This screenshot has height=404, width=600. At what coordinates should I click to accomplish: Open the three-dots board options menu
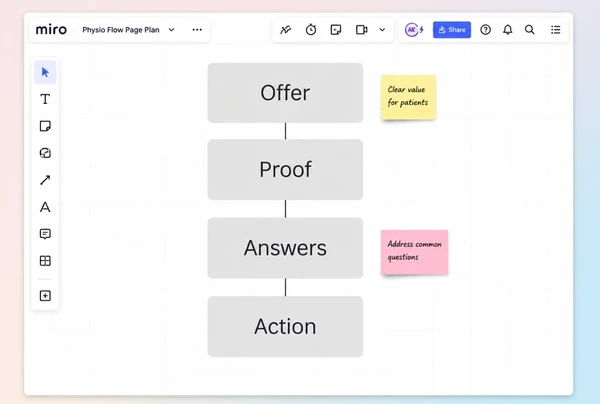[197, 30]
